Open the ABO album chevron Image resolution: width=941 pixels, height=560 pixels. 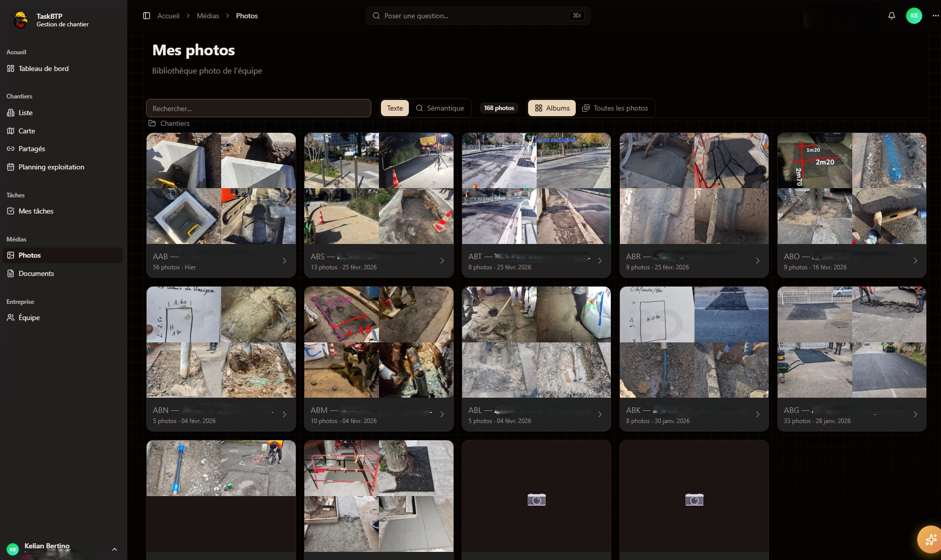pyautogui.click(x=916, y=261)
